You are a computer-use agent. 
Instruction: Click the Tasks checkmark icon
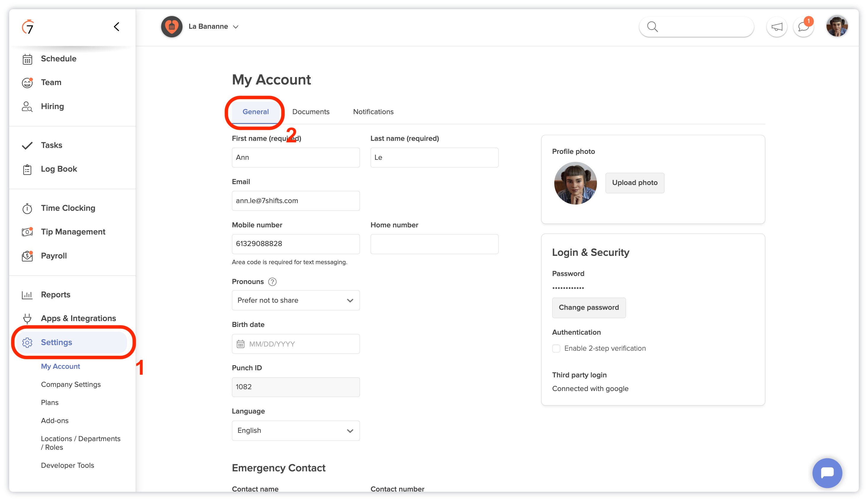pyautogui.click(x=27, y=146)
